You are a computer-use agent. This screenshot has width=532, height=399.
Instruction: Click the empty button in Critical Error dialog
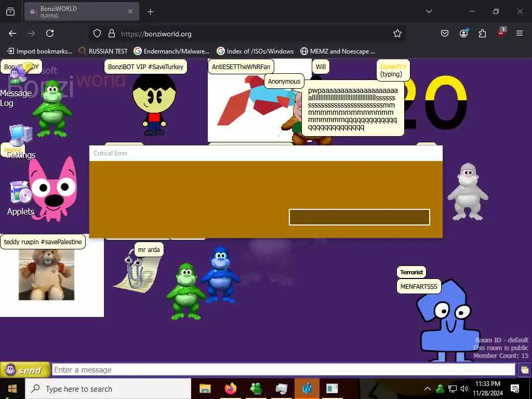360,217
